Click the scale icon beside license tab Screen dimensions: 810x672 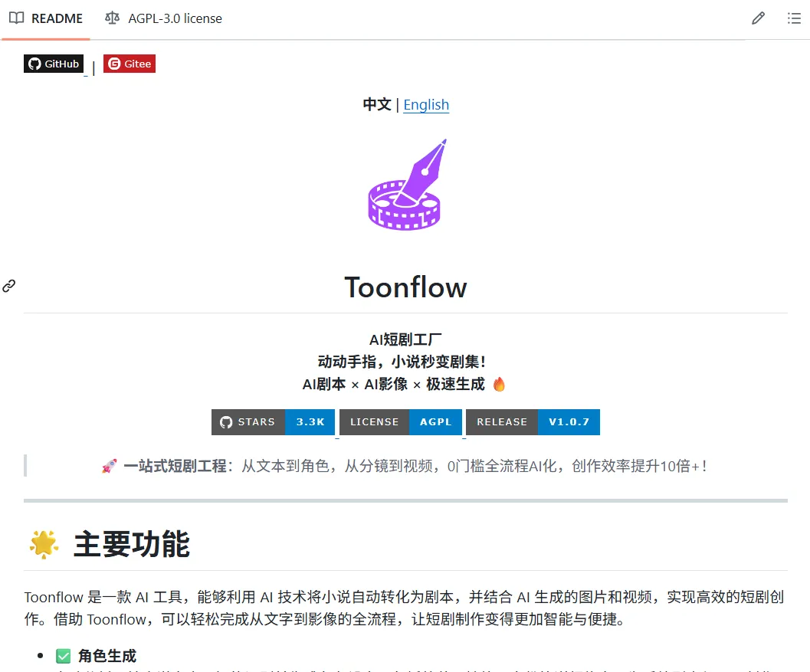(x=112, y=18)
